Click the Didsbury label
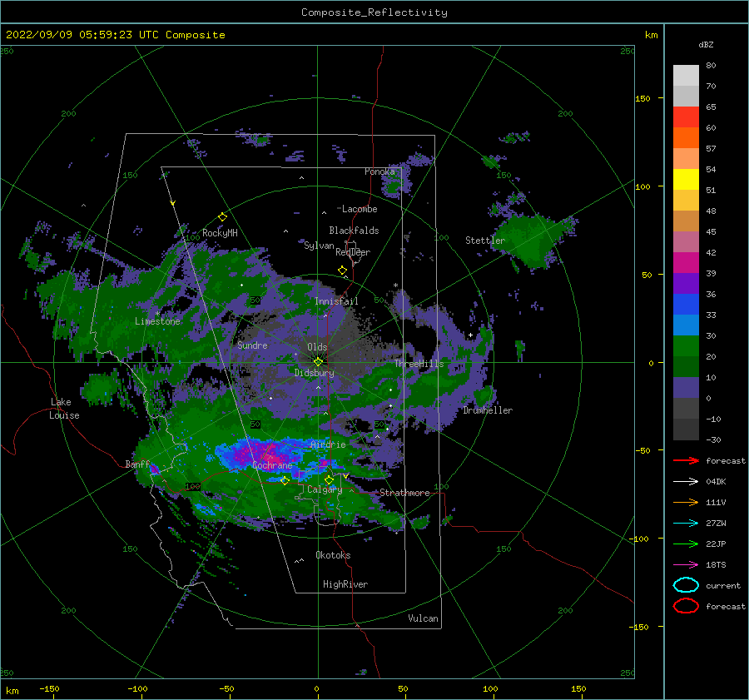This screenshot has width=749, height=700. (x=315, y=373)
